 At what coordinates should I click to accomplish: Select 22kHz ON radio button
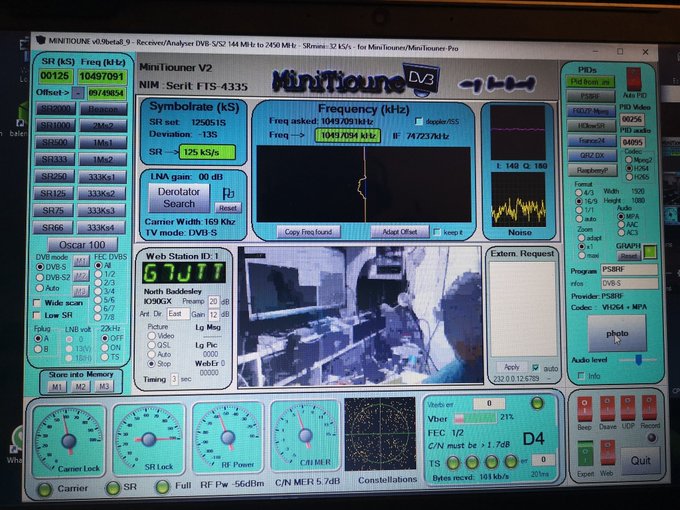pyautogui.click(x=105, y=347)
